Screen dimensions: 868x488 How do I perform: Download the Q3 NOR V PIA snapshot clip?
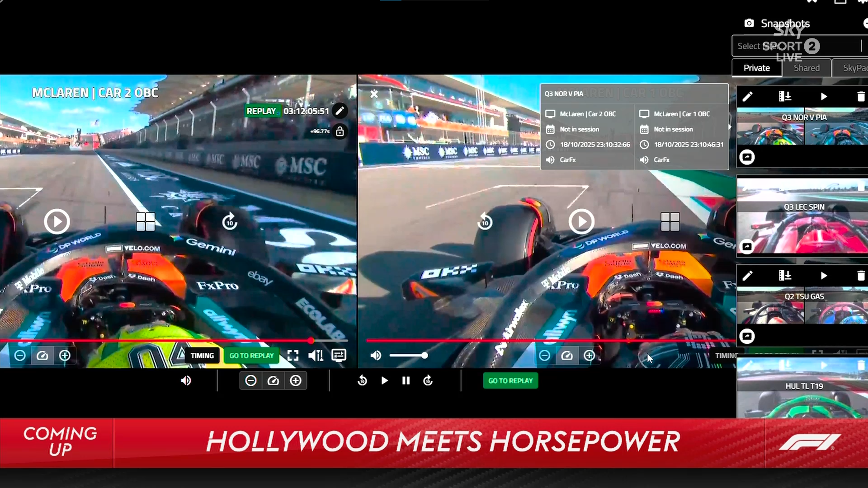click(x=785, y=96)
